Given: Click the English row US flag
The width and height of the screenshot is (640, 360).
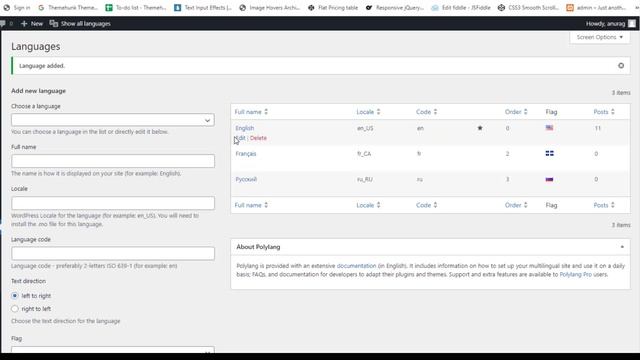Looking at the screenshot, I should point(549,128).
